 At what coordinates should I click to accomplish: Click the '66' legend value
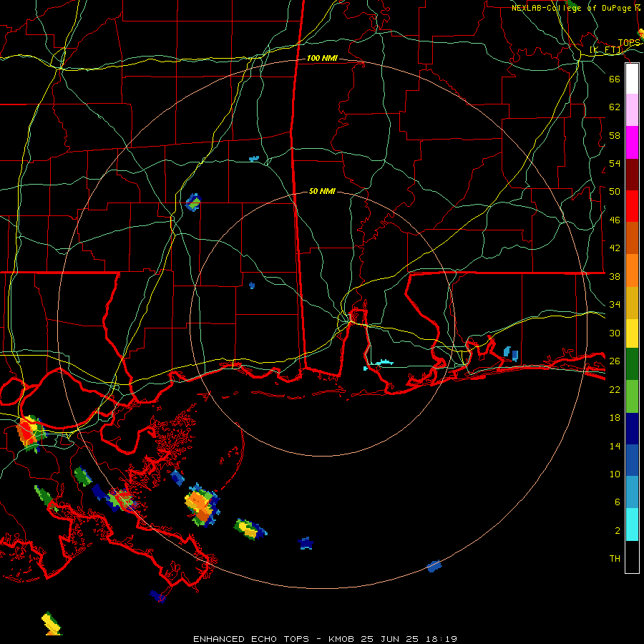pos(615,79)
